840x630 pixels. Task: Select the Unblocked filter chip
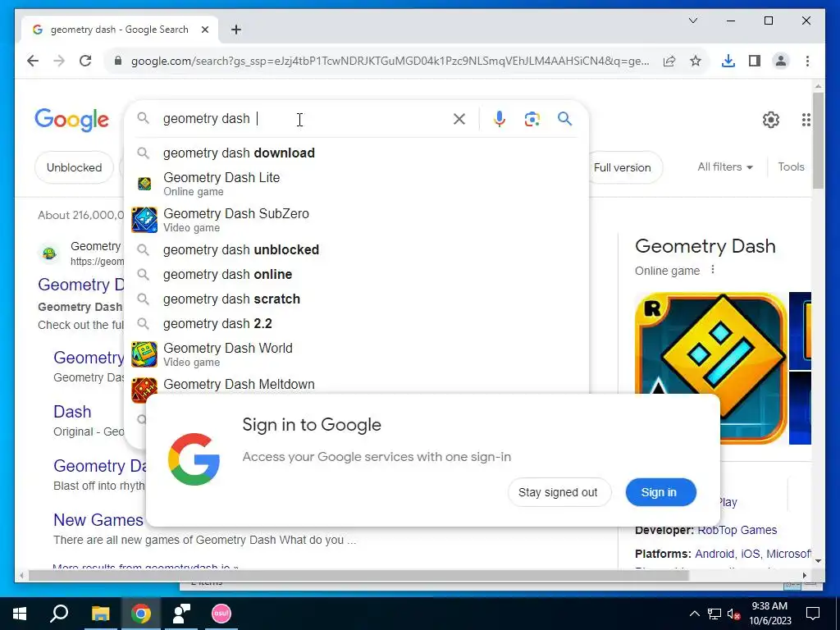pos(74,167)
